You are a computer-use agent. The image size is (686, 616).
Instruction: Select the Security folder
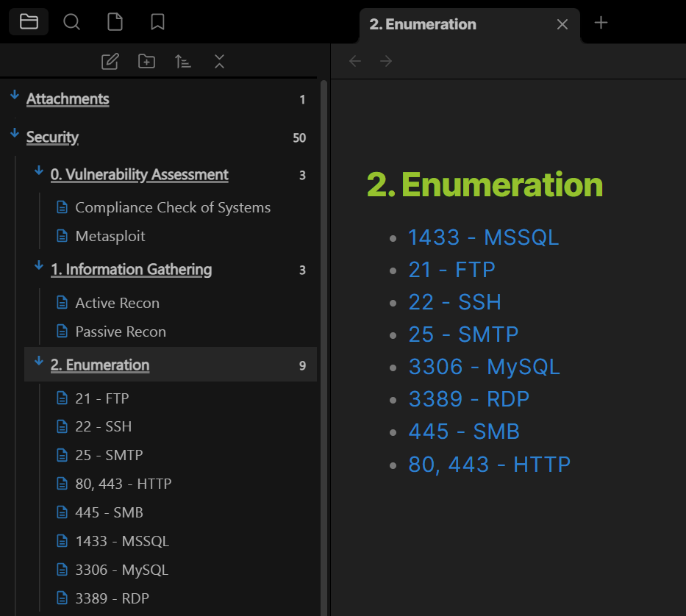52,137
